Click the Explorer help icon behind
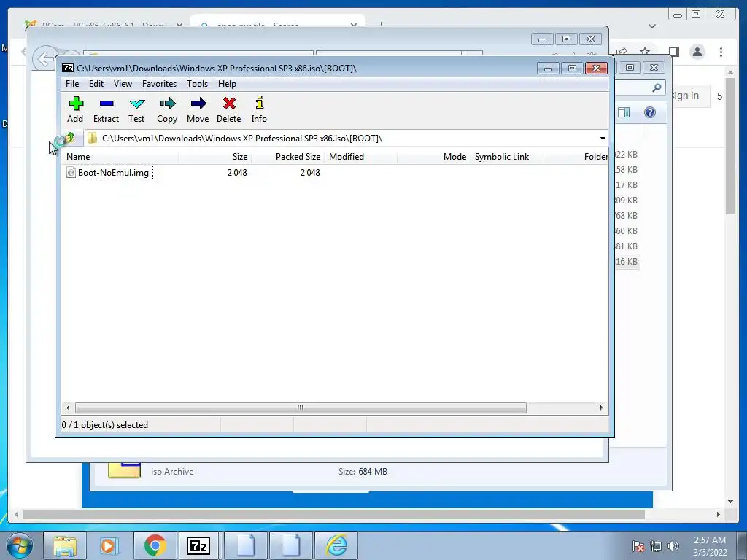The height and width of the screenshot is (560, 747). tap(650, 112)
